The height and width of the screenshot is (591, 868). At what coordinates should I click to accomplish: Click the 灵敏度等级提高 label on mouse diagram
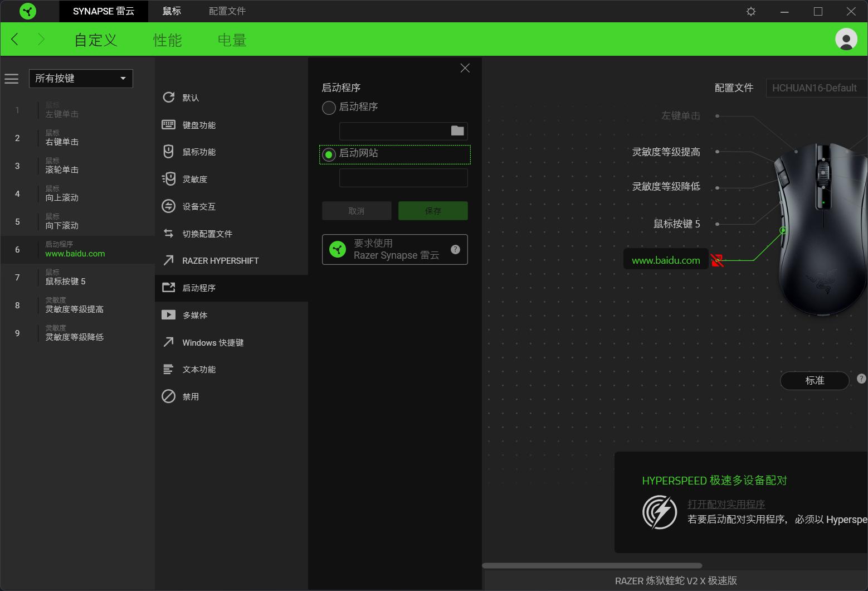coord(666,152)
